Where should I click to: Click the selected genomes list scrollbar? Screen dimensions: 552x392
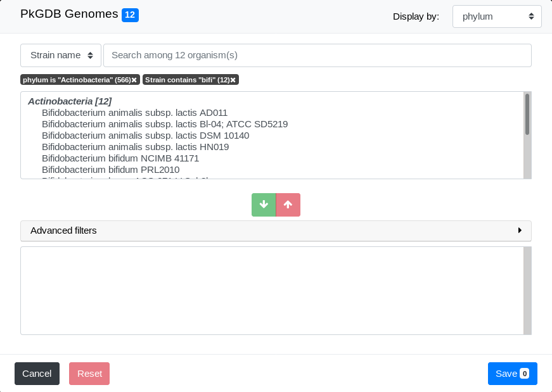527,291
